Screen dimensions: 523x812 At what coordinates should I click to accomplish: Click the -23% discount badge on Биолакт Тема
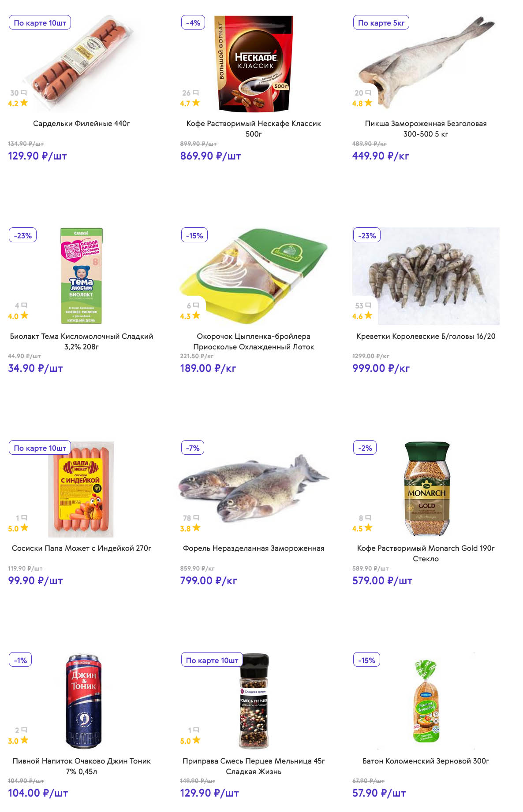click(23, 235)
